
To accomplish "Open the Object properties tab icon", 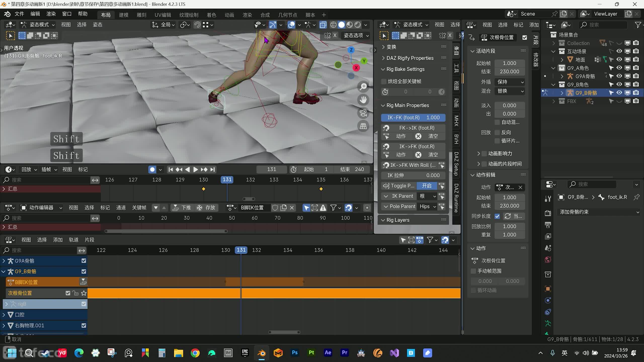I will click(548, 289).
